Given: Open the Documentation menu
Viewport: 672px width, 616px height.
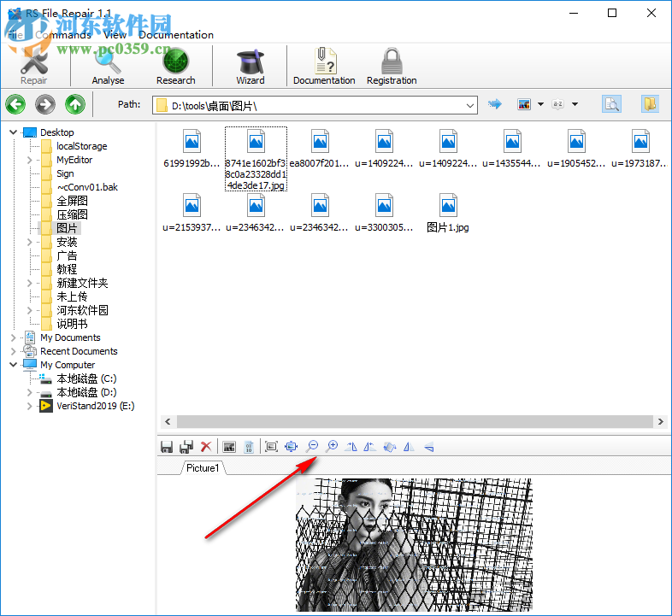Looking at the screenshot, I should tap(176, 35).
